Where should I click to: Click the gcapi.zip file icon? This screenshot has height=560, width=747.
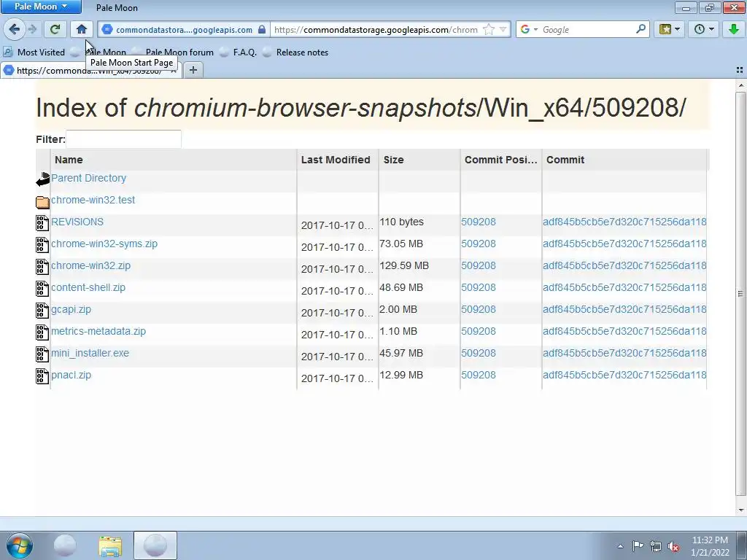[x=42, y=311]
